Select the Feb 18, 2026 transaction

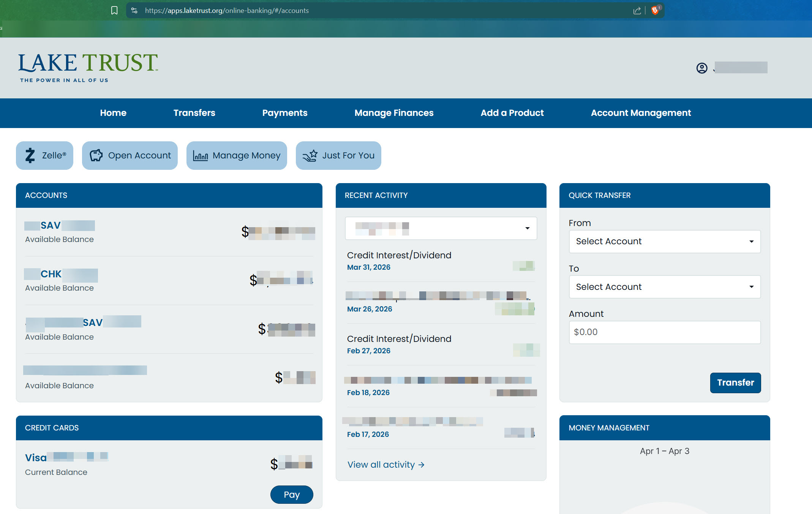[441, 386]
